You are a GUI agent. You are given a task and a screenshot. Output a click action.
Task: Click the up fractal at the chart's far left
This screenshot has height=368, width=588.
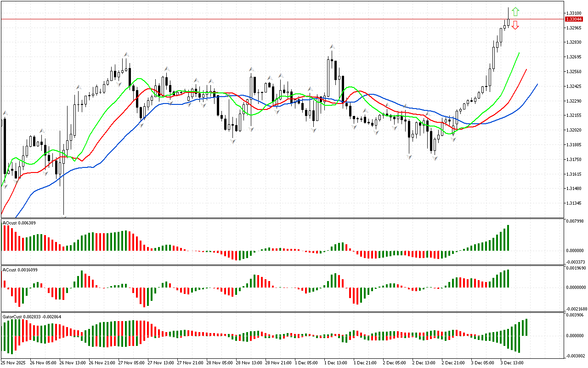(x=6, y=113)
